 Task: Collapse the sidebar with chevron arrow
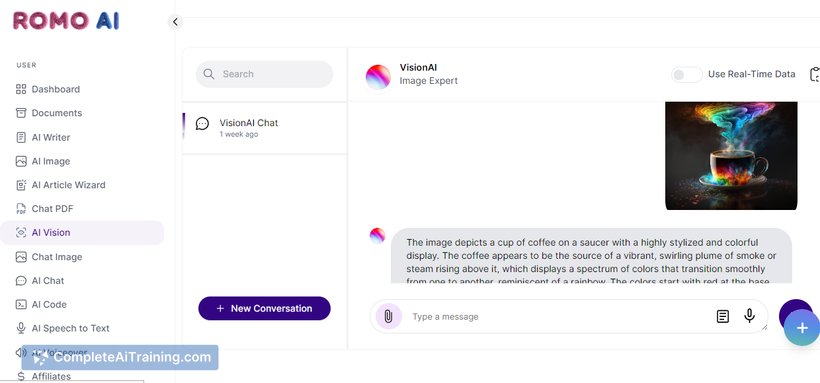click(x=175, y=21)
